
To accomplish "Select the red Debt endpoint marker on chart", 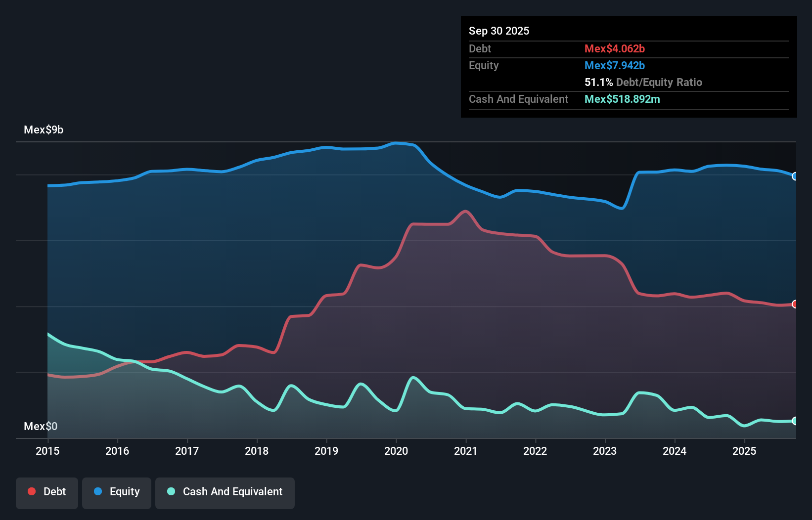I will (x=795, y=304).
